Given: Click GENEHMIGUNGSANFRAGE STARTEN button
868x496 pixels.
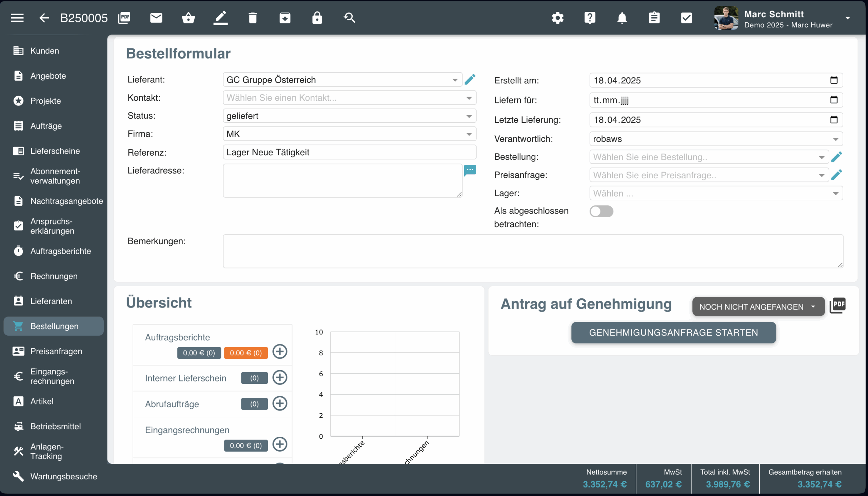Looking at the screenshot, I should click(x=673, y=333).
